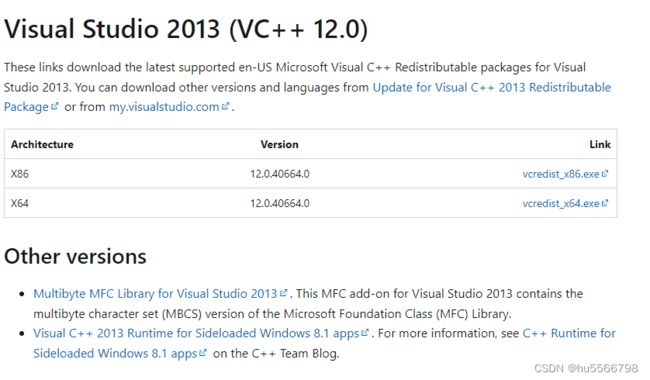Click the X64 row version number 12.0.40664.0
Viewport: 650px width, 380px height.
coord(280,203)
